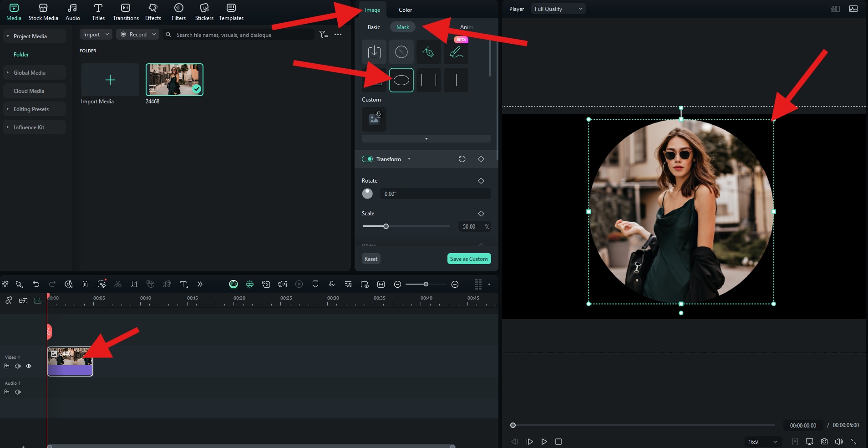Image resolution: width=868 pixels, height=448 pixels.
Task: Expand more timeline tools with double chevron
Action: coord(200,284)
